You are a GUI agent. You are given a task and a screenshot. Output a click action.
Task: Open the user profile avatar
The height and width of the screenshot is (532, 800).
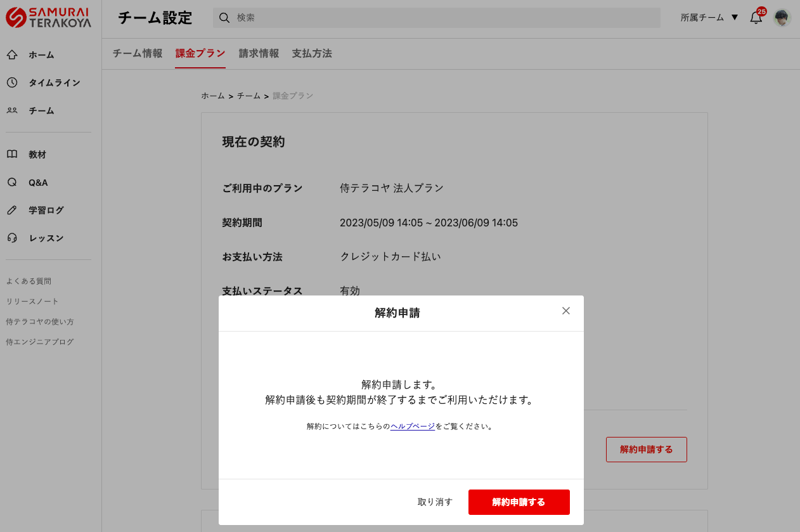tap(782, 18)
